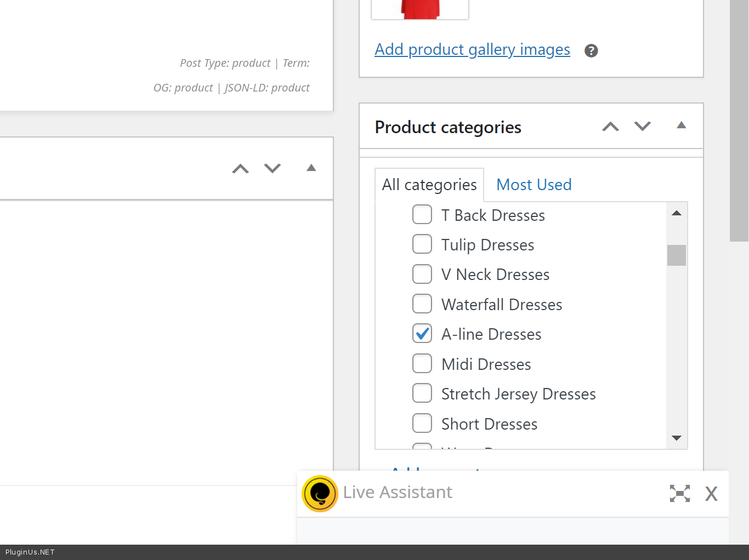Move the left meta box down

[272, 169]
